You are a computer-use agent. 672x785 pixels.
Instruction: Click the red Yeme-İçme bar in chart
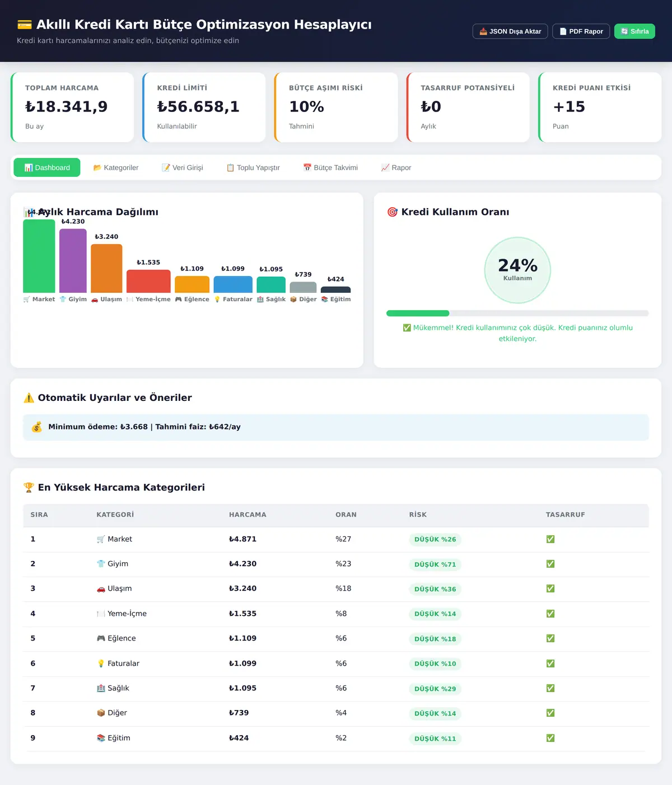click(x=148, y=281)
